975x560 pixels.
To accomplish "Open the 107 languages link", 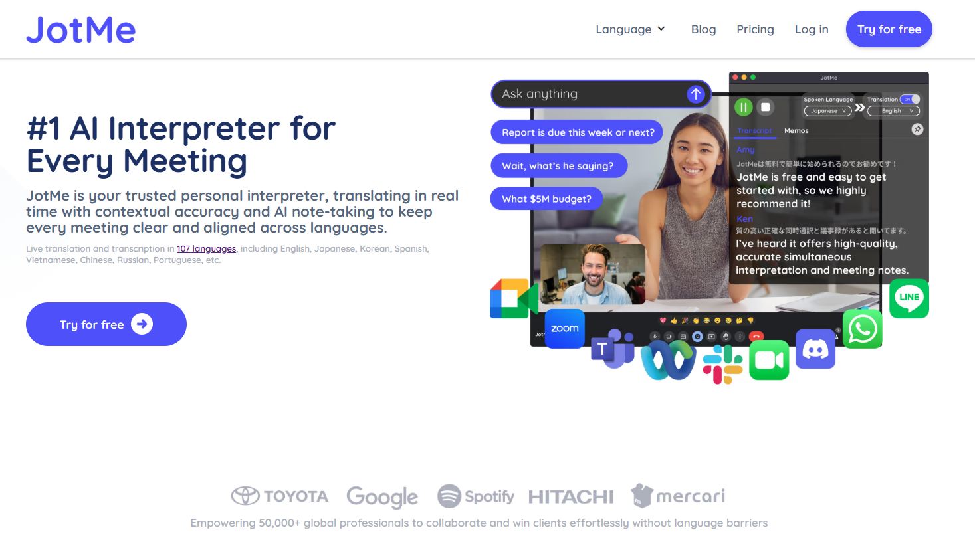I will [x=206, y=248].
